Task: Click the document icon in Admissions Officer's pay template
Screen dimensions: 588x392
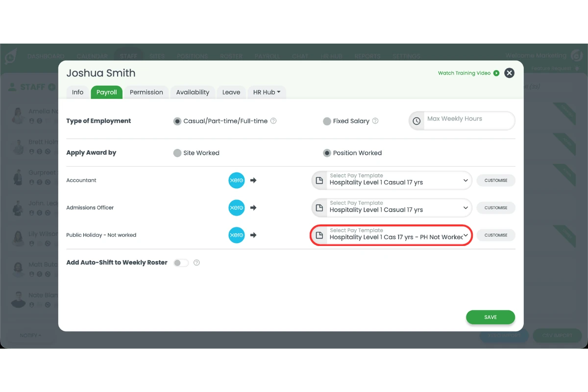Action: tap(319, 208)
